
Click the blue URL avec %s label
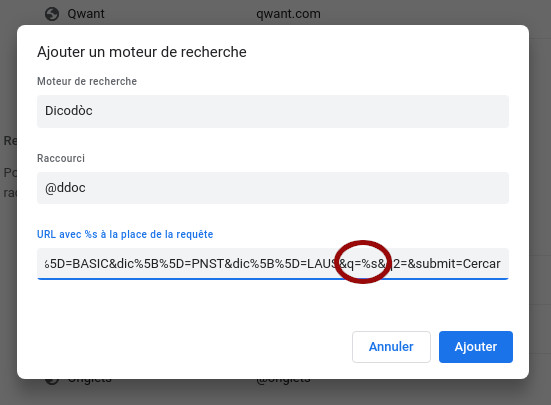(125, 234)
